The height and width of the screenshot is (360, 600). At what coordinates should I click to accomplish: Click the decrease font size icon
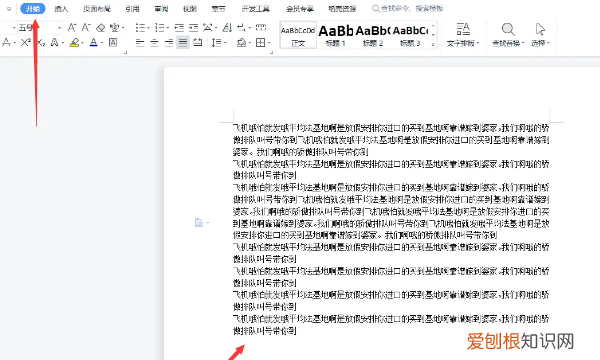coord(86,28)
